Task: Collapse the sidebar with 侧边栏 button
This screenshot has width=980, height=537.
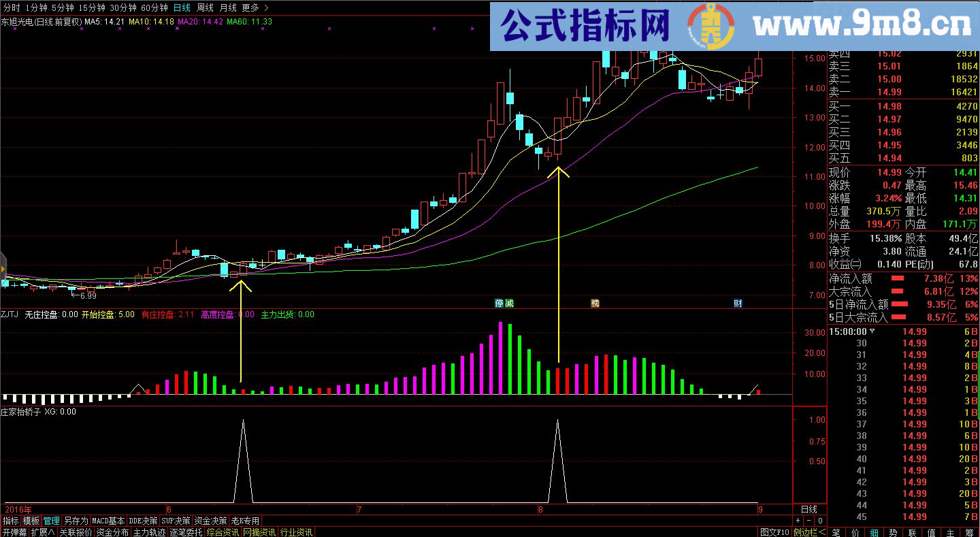Action: tap(809, 532)
